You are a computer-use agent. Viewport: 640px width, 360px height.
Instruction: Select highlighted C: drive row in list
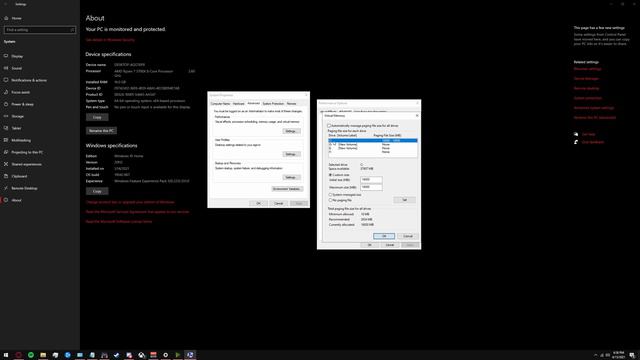pos(373,140)
